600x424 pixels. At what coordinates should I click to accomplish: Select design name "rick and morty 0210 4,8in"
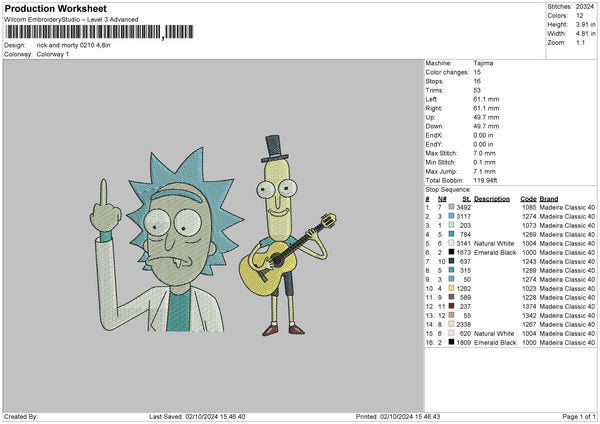click(73, 45)
